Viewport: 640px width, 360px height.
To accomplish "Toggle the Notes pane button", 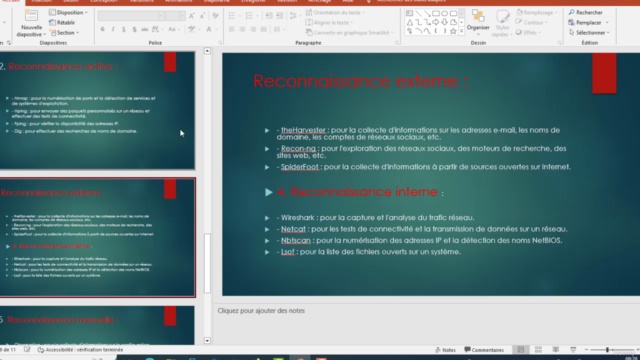I will (445, 350).
